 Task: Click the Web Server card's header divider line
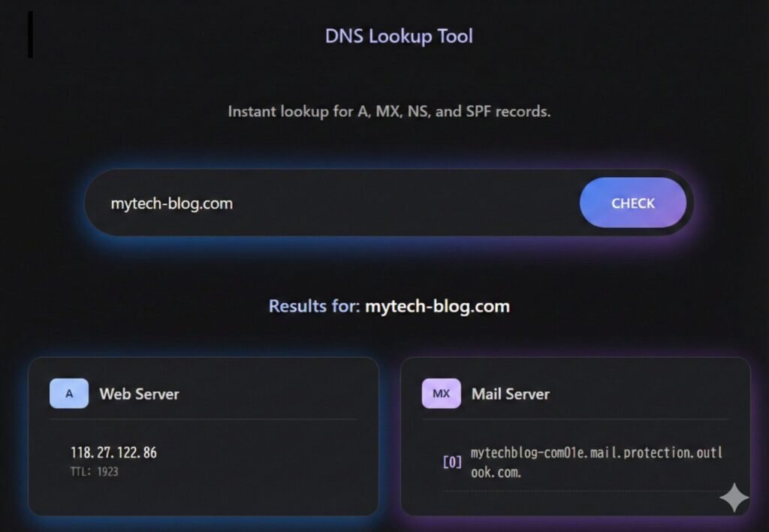pyautogui.click(x=203, y=419)
